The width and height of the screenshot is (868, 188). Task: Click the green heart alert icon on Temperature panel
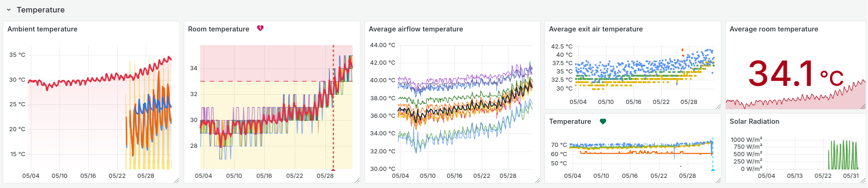click(603, 121)
